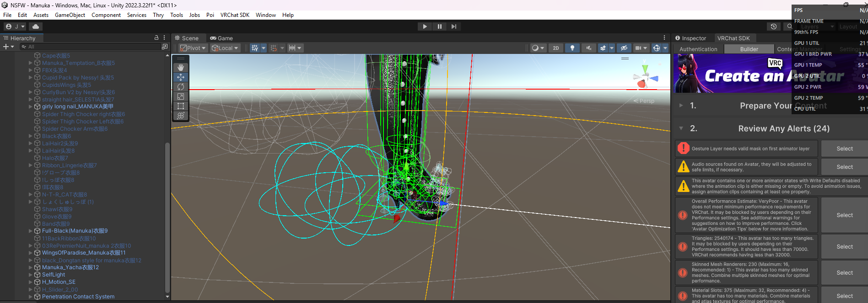868x303 pixels.
Task: Open search-in-window icon in Hierarchy
Action: [165, 47]
